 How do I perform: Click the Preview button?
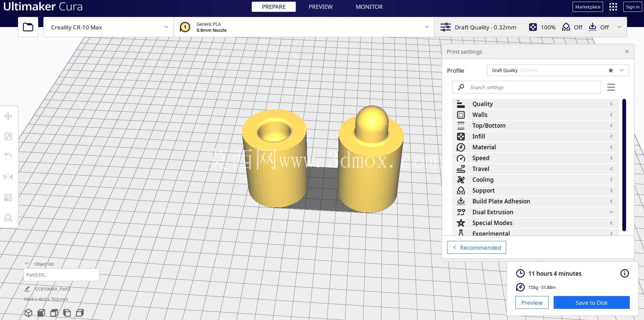pyautogui.click(x=532, y=303)
